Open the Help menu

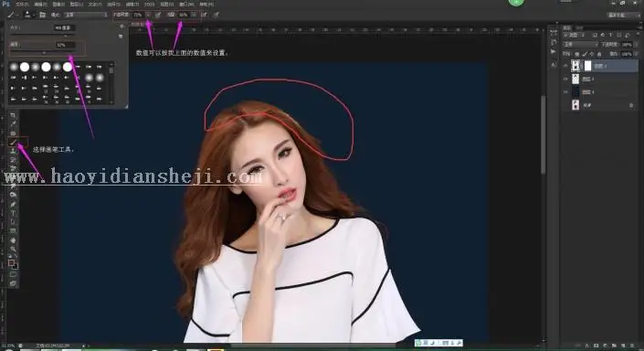click(x=206, y=4)
